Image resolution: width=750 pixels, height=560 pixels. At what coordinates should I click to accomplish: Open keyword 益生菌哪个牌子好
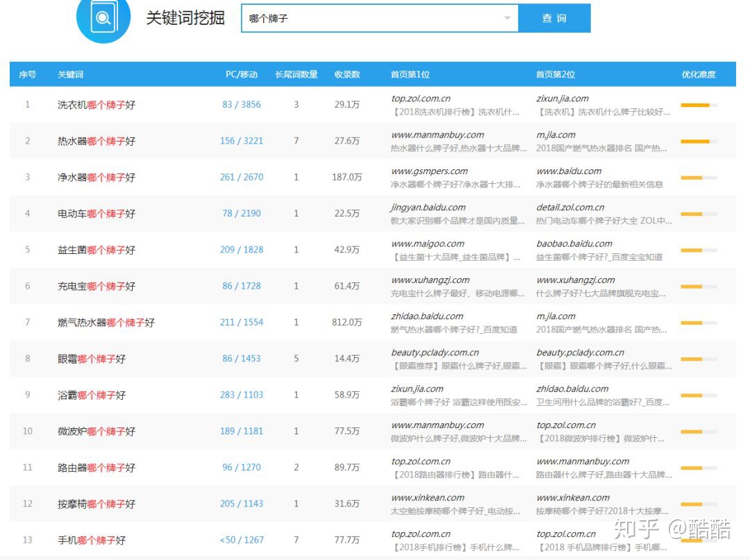96,250
